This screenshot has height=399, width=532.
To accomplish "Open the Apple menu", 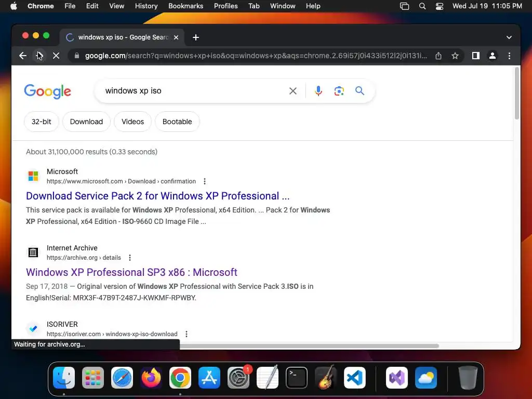I will (x=14, y=6).
